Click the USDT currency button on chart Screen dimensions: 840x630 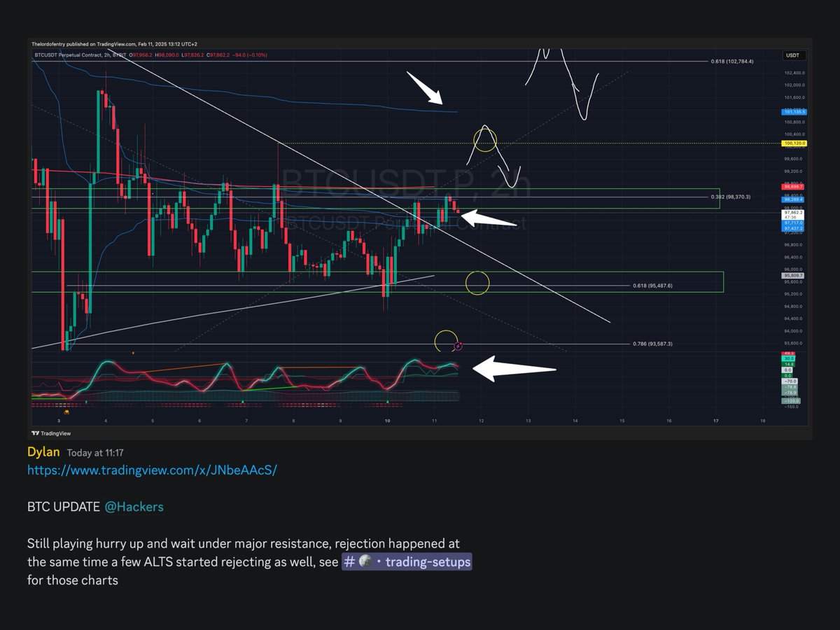tap(794, 55)
